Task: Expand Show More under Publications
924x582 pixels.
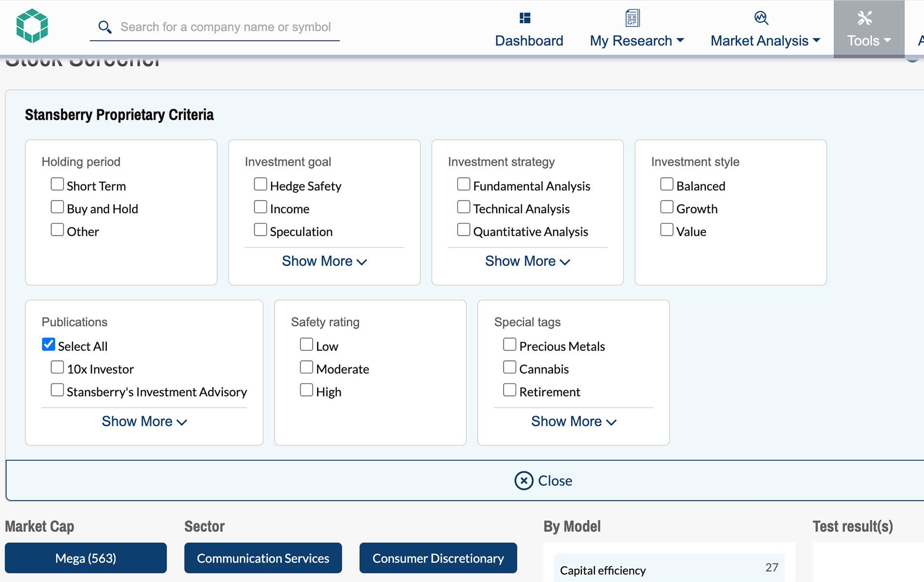Action: 144,421
